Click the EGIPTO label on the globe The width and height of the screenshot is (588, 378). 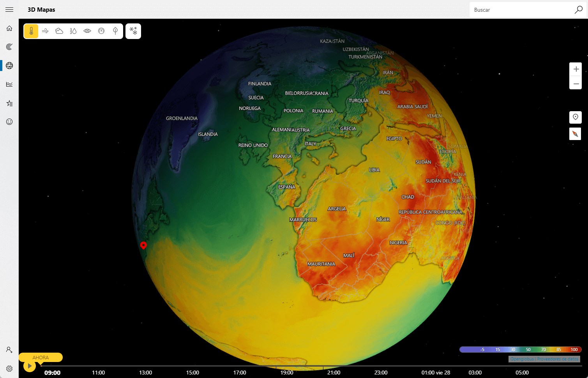coord(394,138)
